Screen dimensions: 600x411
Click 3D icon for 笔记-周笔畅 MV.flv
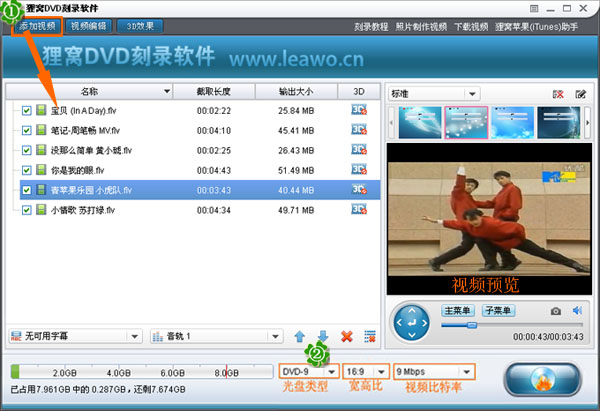pos(359,130)
